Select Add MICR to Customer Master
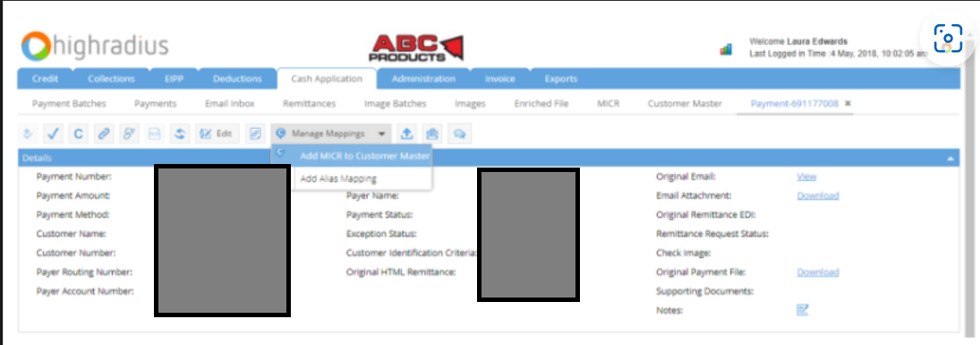 351,156
